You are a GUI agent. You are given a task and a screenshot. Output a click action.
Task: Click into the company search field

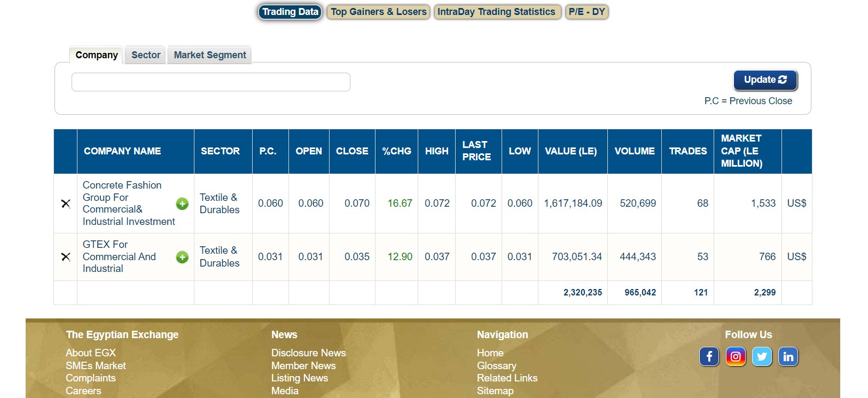[210, 82]
